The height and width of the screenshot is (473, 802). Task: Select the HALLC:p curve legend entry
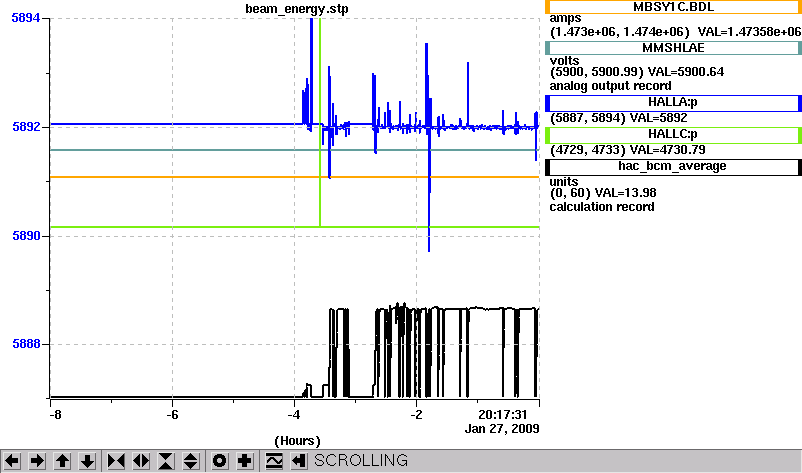(x=673, y=134)
